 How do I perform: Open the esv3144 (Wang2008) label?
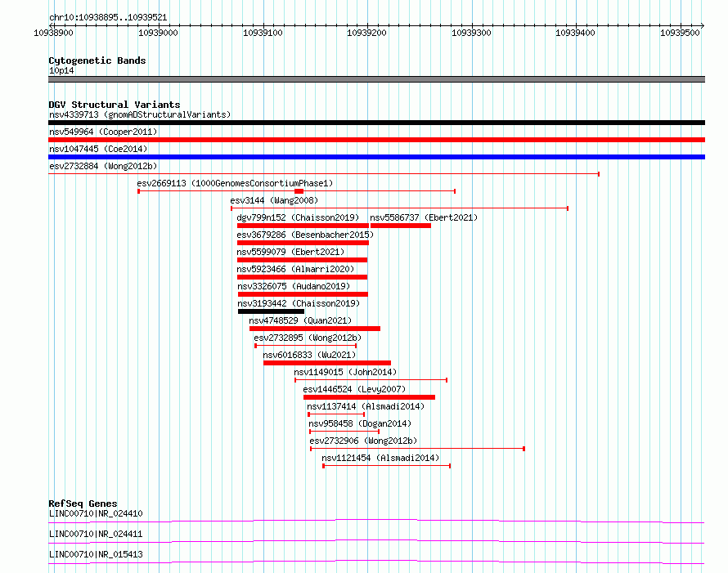click(274, 200)
